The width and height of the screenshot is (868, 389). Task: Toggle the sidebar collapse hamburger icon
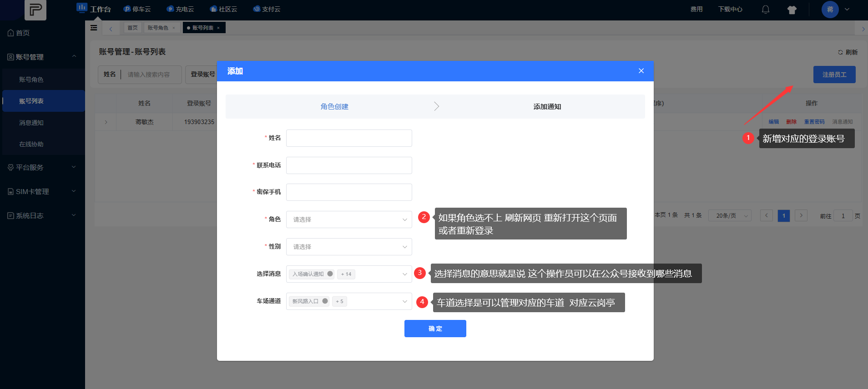pos(94,28)
